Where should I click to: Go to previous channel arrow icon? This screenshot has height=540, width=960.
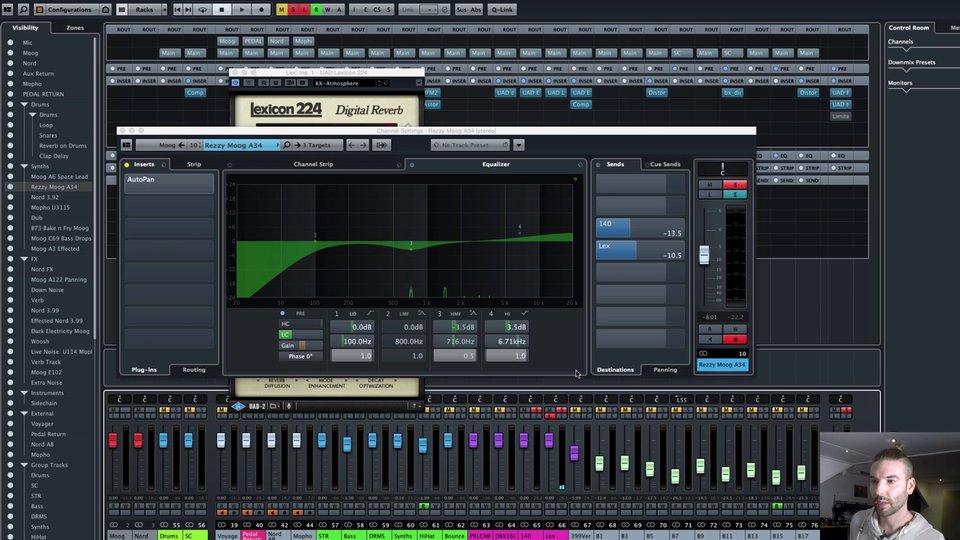[351, 145]
